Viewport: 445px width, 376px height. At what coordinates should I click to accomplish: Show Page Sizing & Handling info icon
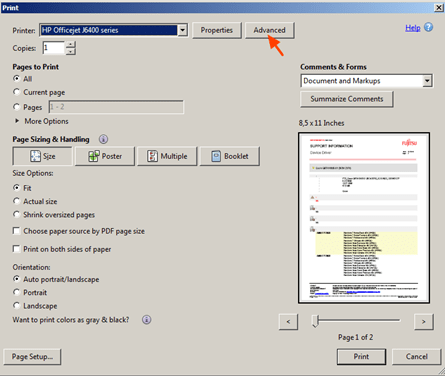pyautogui.click(x=103, y=139)
